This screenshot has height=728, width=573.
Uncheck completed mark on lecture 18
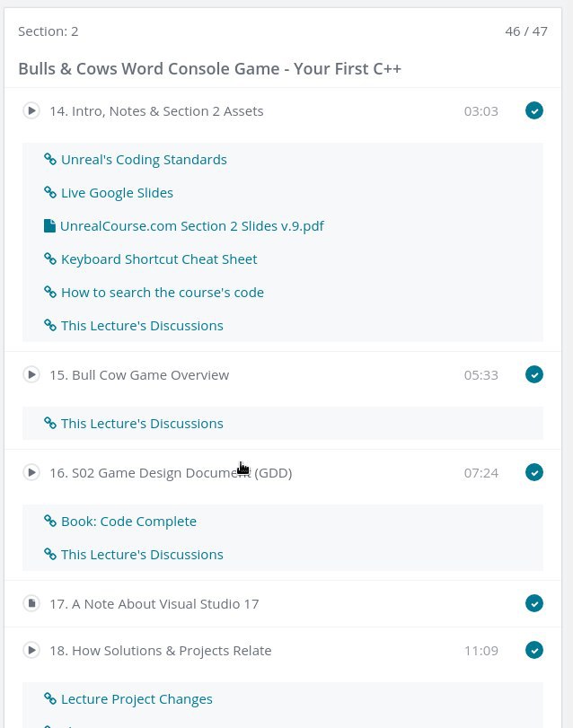[x=534, y=650]
